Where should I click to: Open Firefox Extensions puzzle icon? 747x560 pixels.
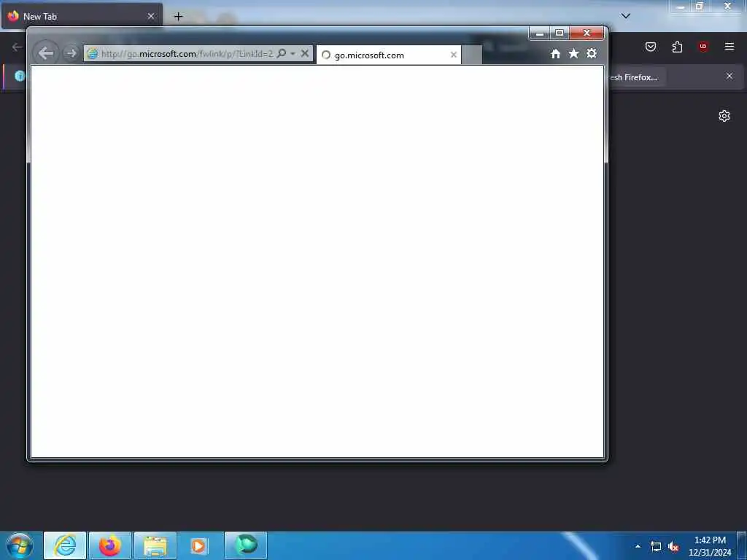click(677, 47)
